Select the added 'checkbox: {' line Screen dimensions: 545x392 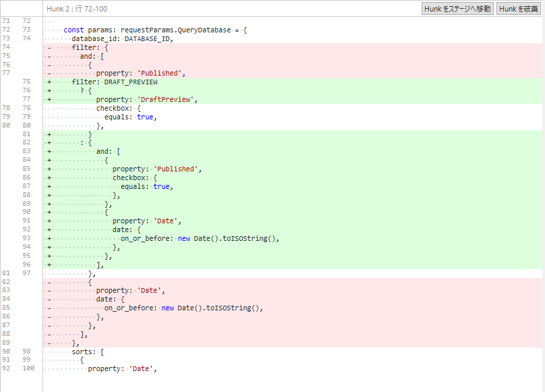[x=135, y=177]
